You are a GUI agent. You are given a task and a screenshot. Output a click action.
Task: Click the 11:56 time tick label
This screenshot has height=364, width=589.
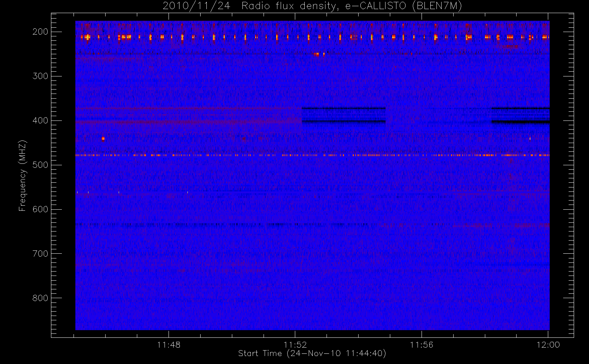(x=422, y=345)
